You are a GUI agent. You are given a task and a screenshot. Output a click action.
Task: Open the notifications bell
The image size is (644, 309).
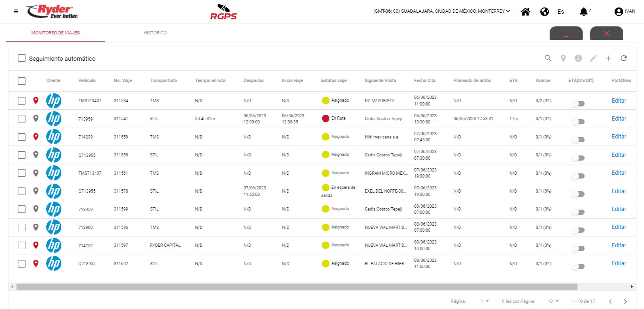pyautogui.click(x=584, y=12)
